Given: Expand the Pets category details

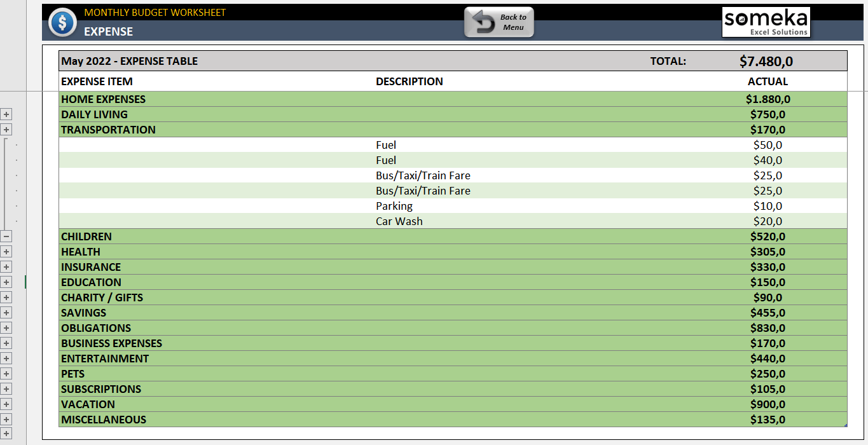Looking at the screenshot, I should click(6, 388).
